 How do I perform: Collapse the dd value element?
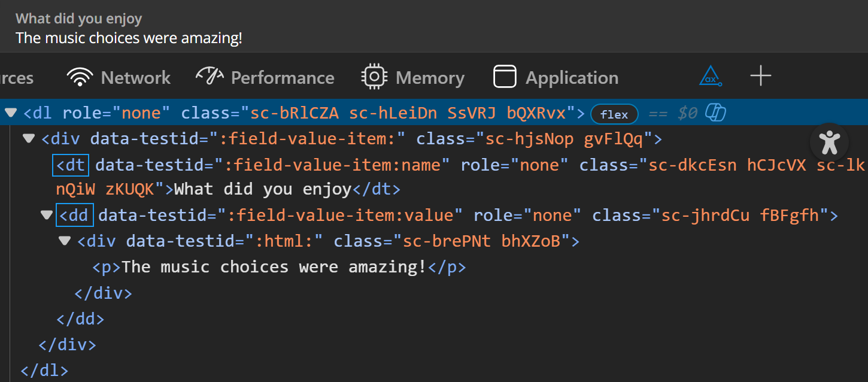point(47,214)
